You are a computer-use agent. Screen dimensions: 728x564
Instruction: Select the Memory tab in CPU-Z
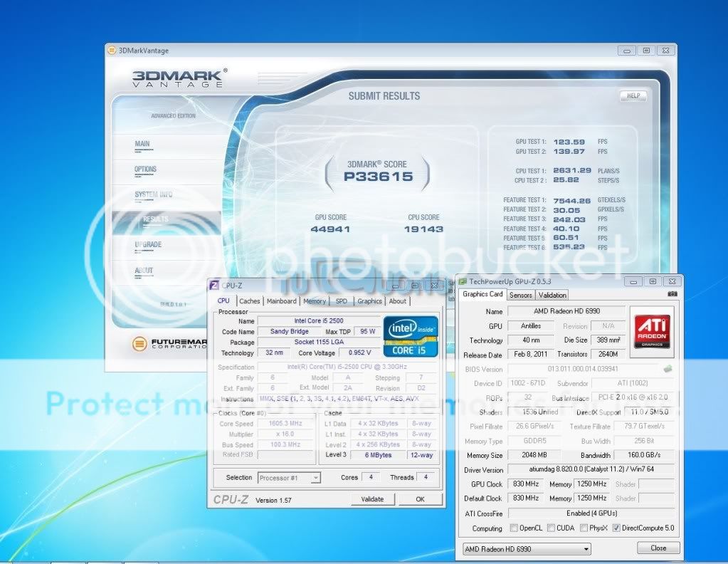(315, 301)
